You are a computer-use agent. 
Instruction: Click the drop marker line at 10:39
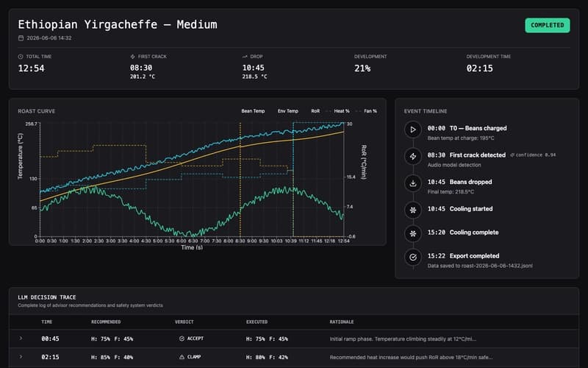pos(293,180)
